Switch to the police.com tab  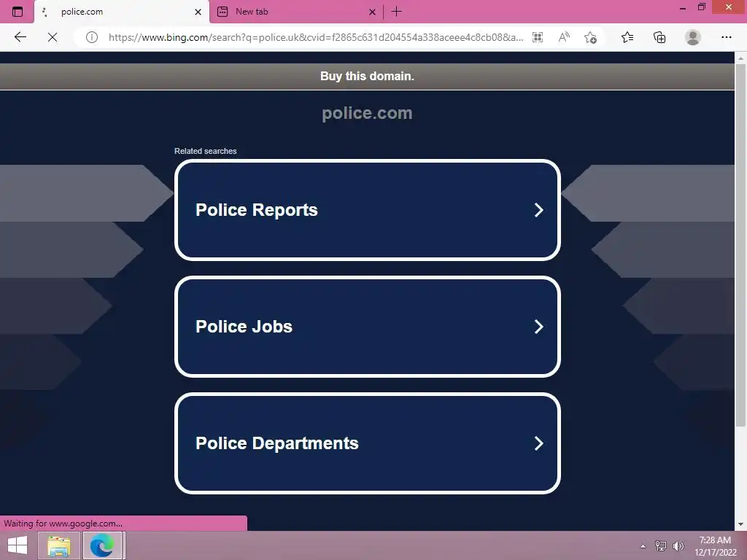click(122, 12)
